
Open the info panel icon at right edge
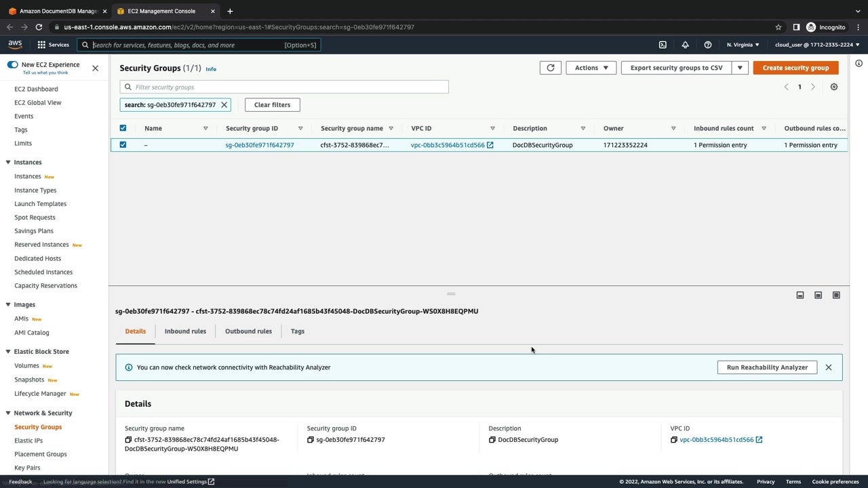859,63
